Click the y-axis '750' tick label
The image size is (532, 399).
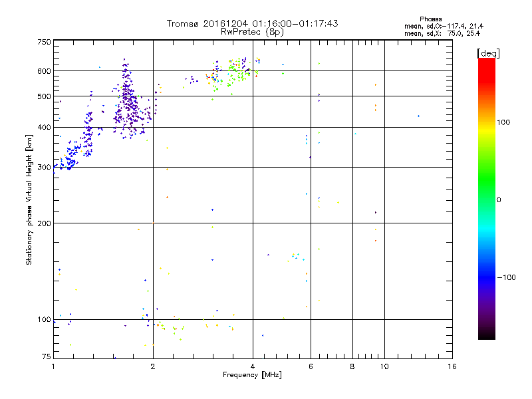point(44,42)
